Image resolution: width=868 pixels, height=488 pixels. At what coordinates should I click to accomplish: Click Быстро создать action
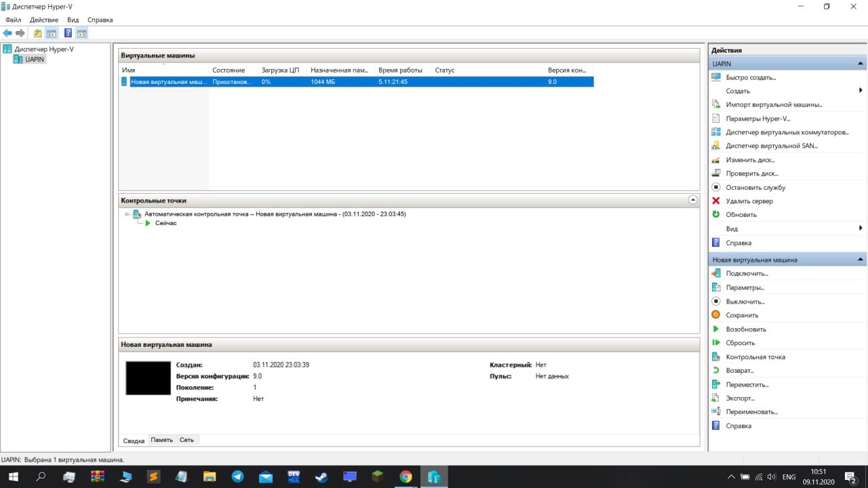pyautogui.click(x=751, y=77)
